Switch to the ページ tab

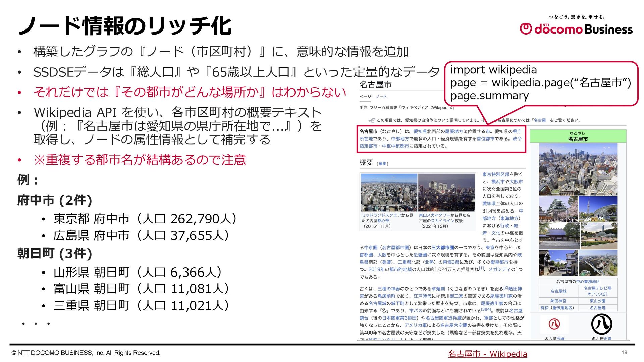point(365,97)
